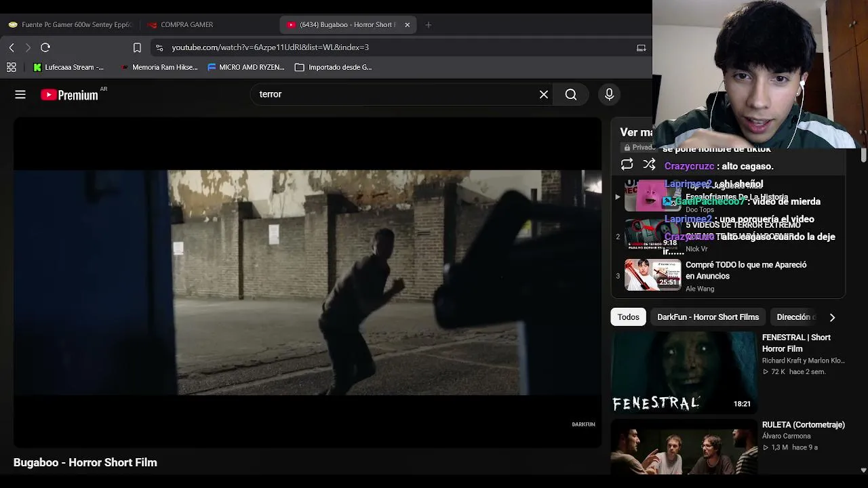
Task: Select the 'DarkFun - Horror Short Films' chip
Action: pos(708,317)
